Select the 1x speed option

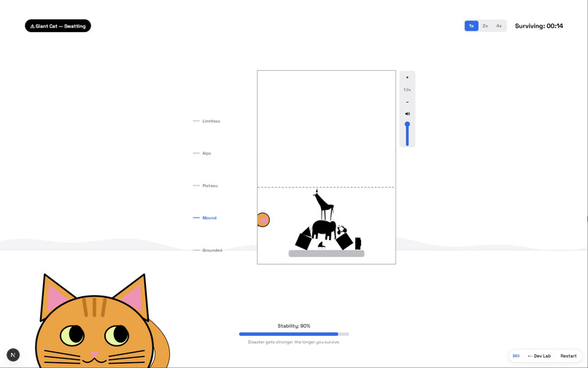click(471, 26)
